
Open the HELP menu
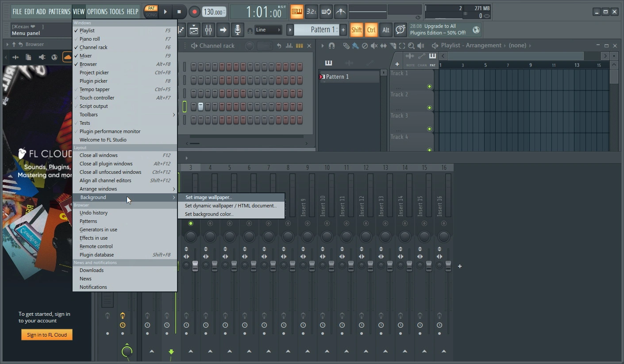132,11
